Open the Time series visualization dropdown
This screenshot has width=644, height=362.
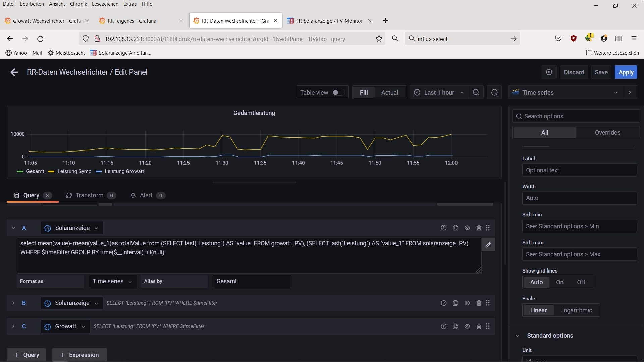(x=566, y=92)
